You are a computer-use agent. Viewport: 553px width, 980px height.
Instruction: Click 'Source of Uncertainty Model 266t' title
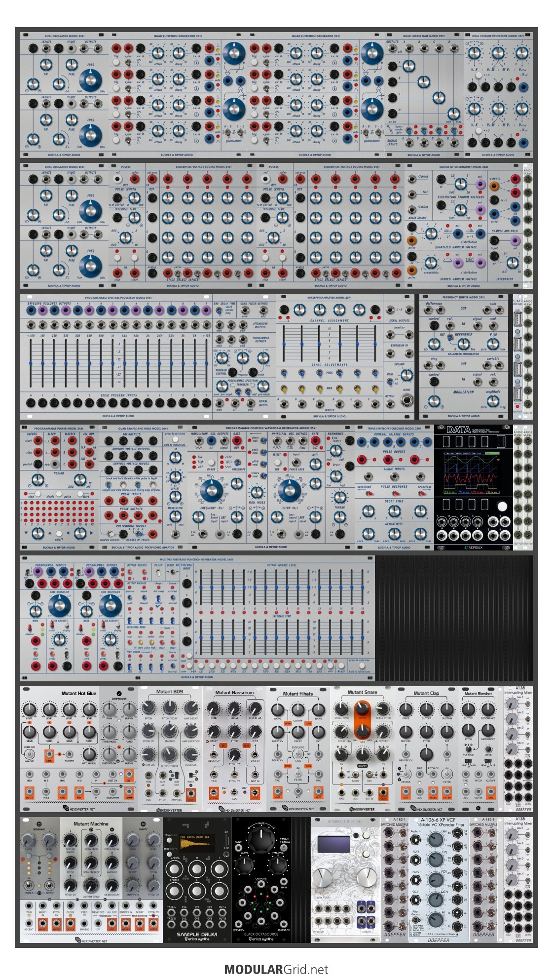463,167
